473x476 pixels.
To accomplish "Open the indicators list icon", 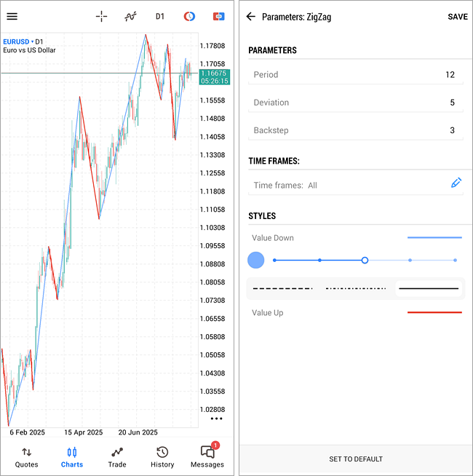I will coord(130,16).
